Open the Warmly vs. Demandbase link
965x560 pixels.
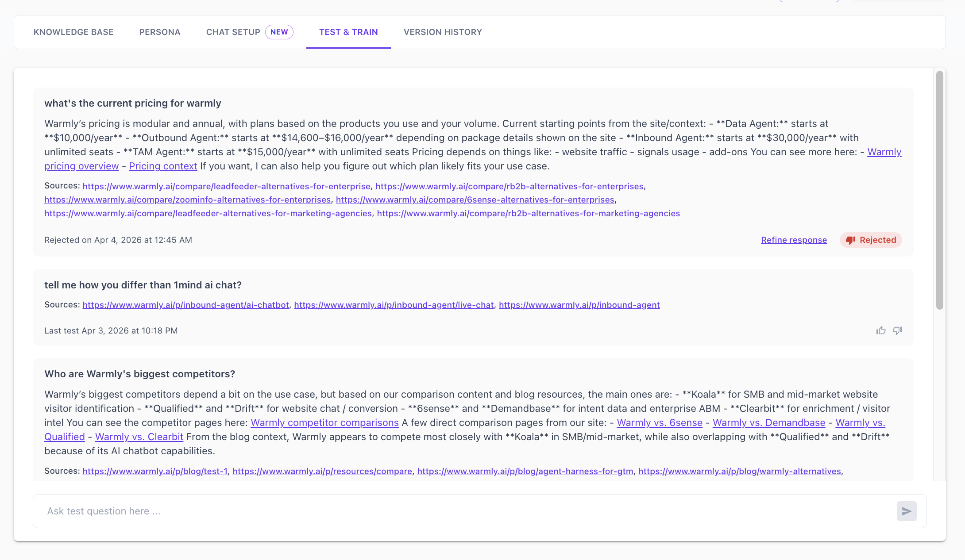768,422
